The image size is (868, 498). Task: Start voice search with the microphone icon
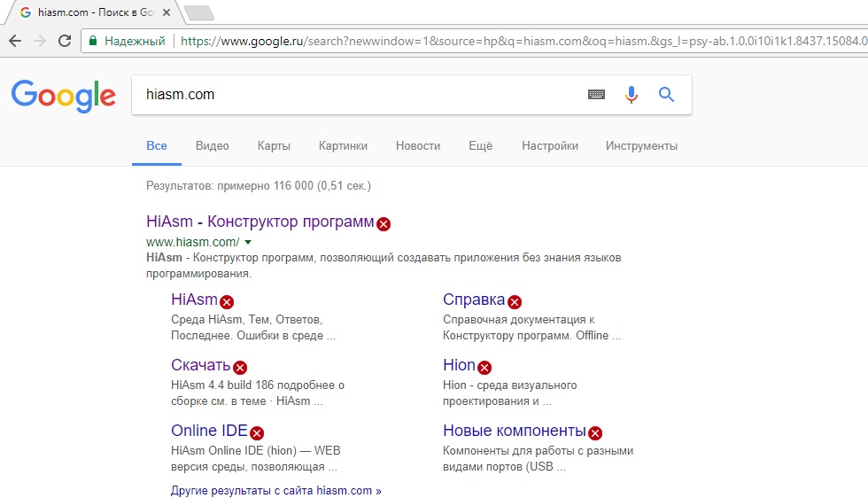(x=632, y=95)
